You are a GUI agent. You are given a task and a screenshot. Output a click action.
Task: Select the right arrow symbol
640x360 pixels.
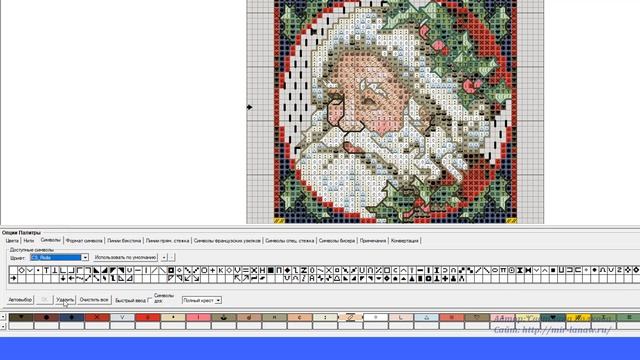click(13, 278)
